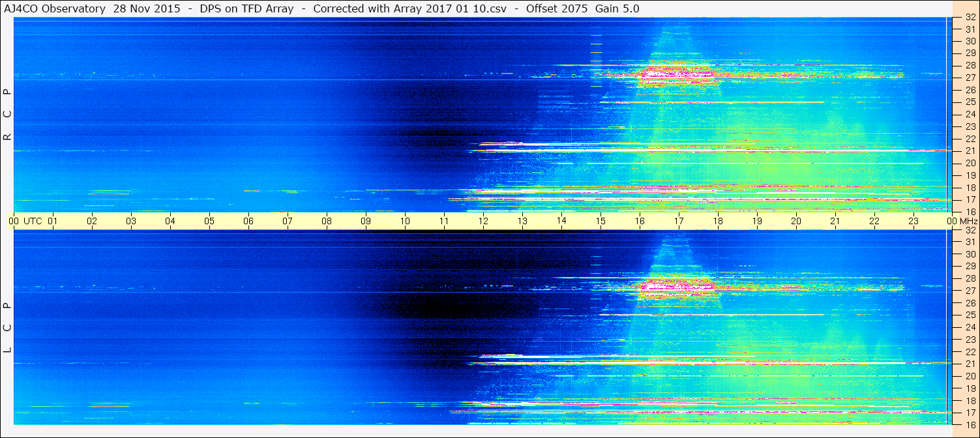This screenshot has width=980, height=438.
Task: Click the 07 hour mark on the UTC axis
Action: point(288,221)
